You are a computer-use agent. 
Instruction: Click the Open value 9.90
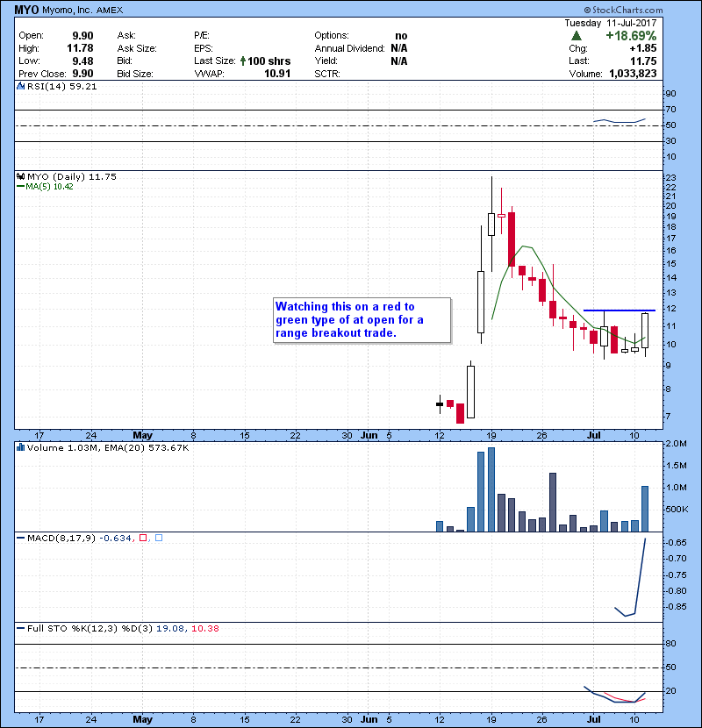[82, 36]
